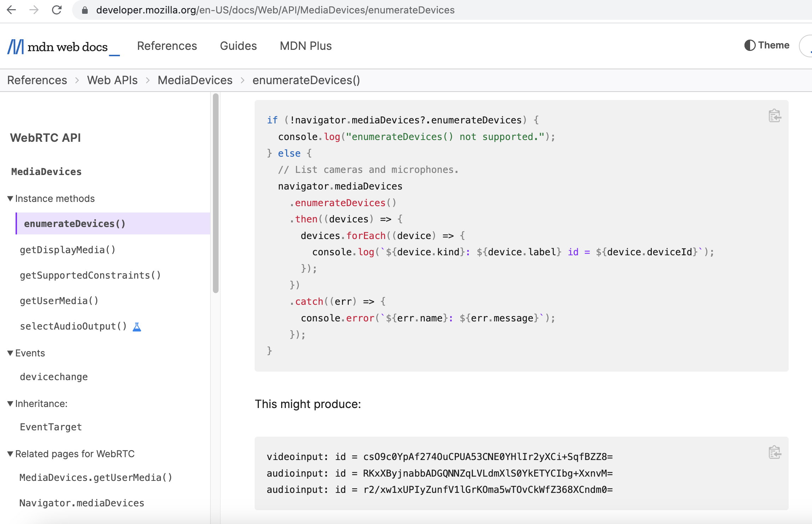Click the browser forward arrow

point(34,10)
